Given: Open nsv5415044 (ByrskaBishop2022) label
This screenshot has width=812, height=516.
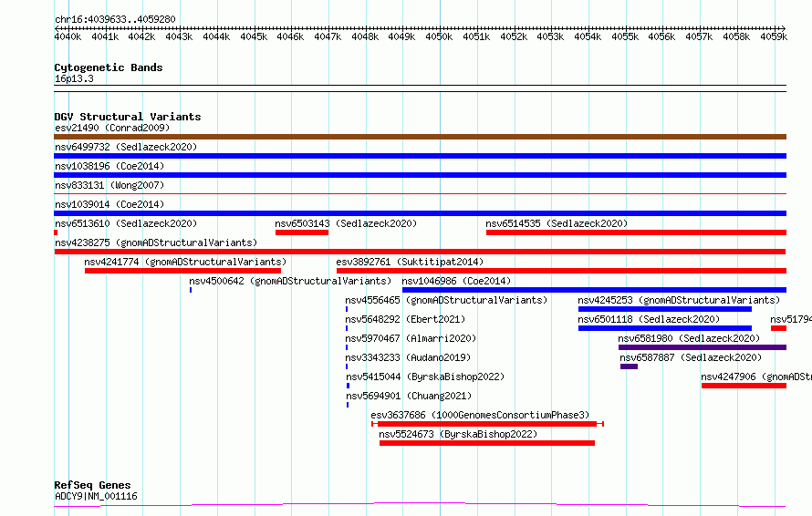Looking at the screenshot, I should 425,377.
